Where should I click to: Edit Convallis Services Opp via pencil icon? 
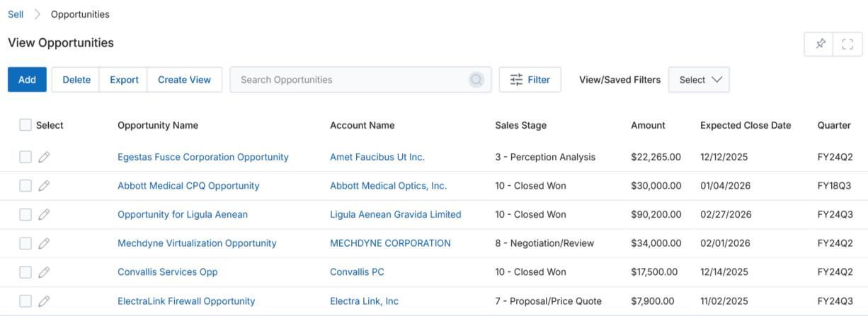[44, 272]
